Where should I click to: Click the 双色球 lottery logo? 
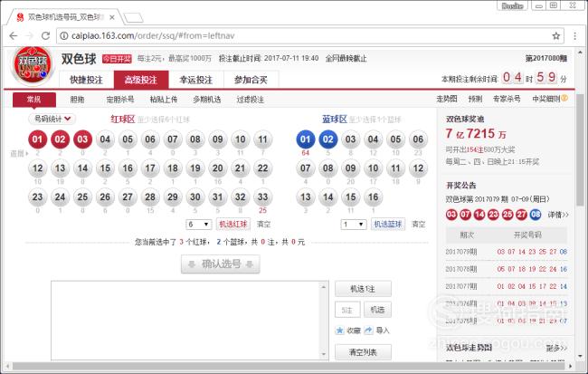[33, 65]
